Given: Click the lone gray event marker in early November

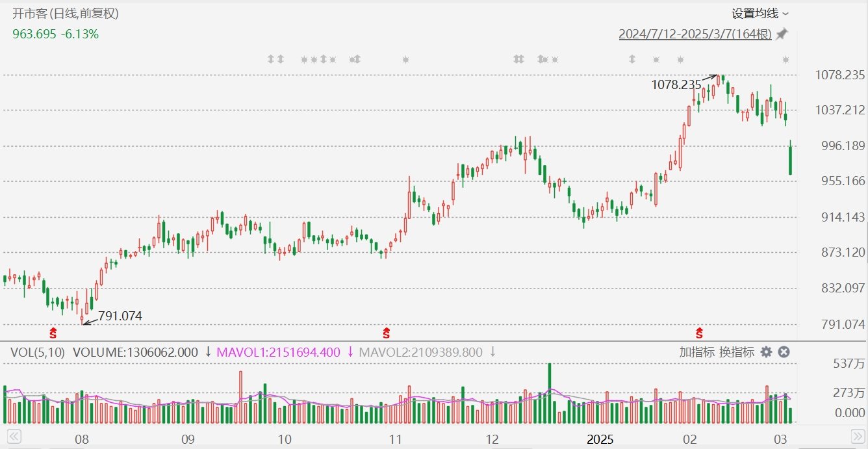Looking at the screenshot, I should point(405,60).
